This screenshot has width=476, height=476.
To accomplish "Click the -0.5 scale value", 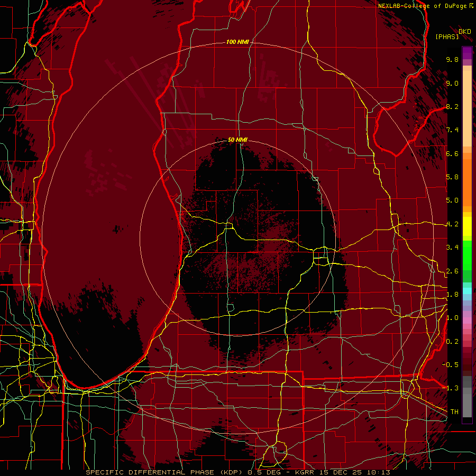I will 450,365.
